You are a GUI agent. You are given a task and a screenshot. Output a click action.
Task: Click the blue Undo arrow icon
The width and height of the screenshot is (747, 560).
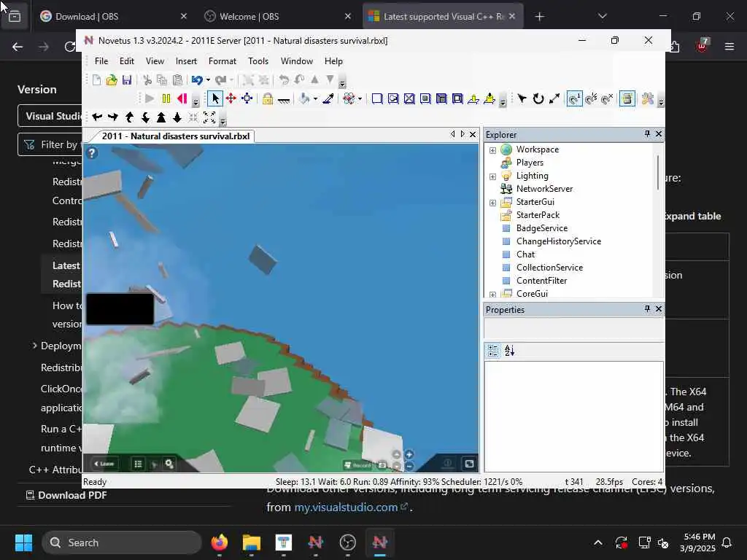(x=197, y=80)
